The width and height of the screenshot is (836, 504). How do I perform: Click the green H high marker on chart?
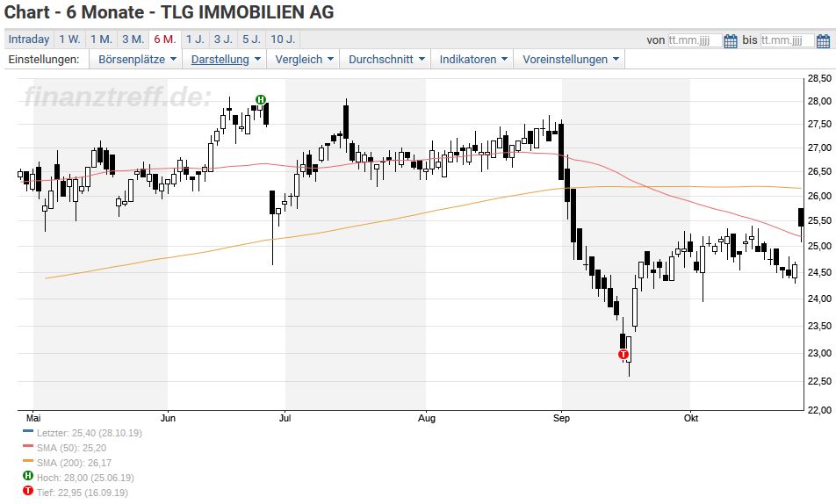[260, 99]
